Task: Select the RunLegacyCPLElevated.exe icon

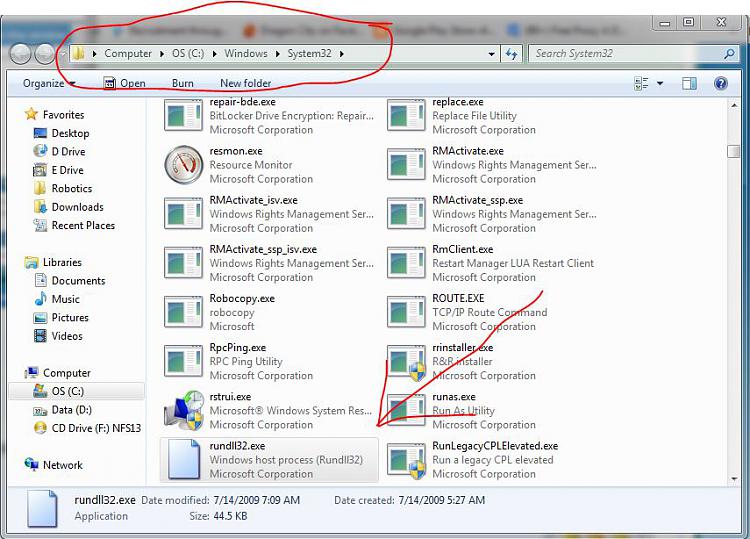Action: pyautogui.click(x=406, y=462)
